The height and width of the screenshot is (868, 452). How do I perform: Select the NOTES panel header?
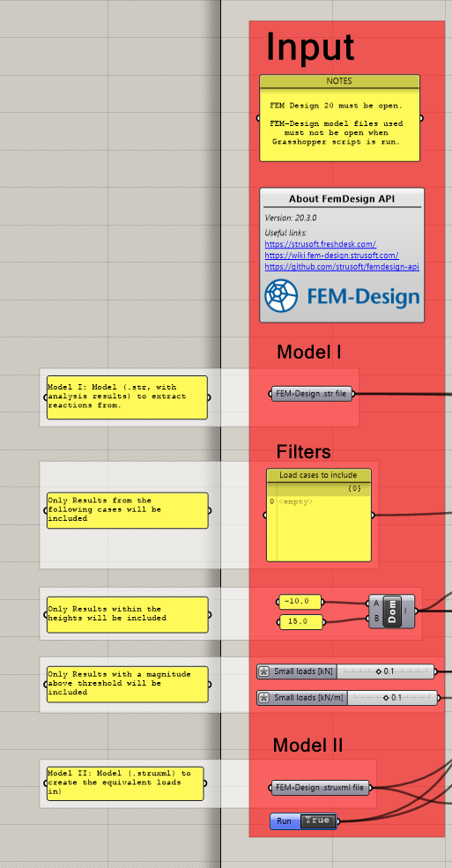coord(340,81)
